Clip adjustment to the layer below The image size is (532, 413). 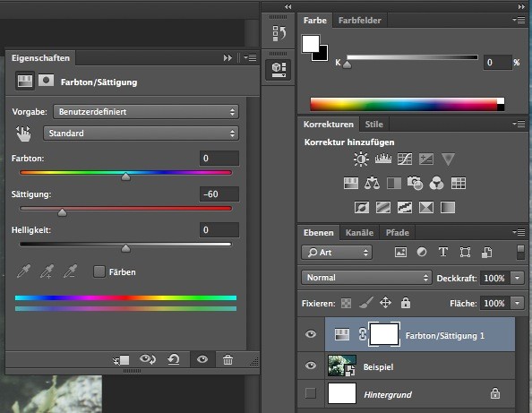(121, 360)
